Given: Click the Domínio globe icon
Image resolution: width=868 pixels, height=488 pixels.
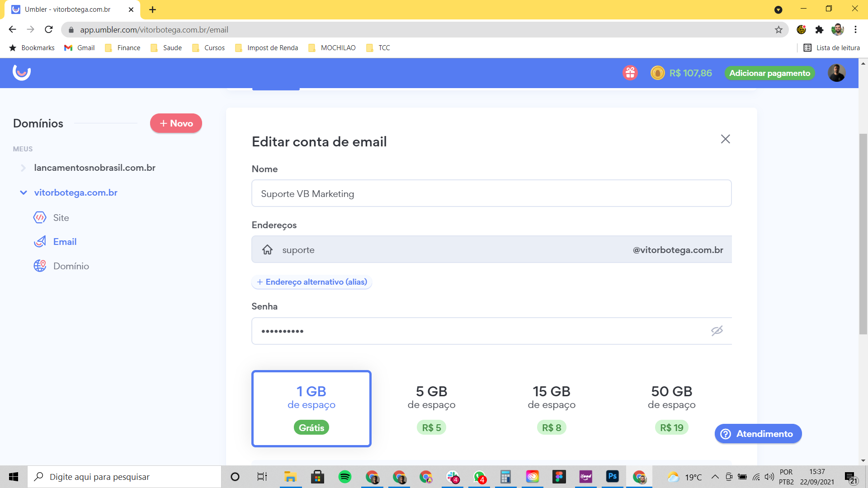Looking at the screenshot, I should 40,266.
